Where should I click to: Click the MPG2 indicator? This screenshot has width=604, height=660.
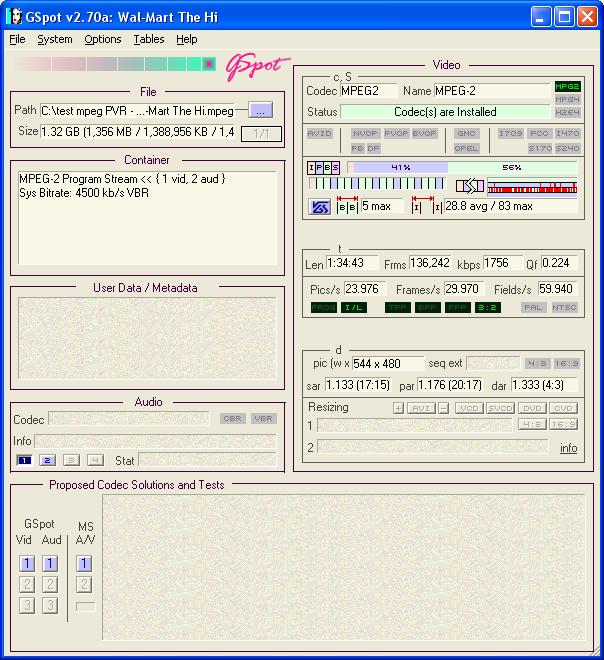[x=567, y=86]
